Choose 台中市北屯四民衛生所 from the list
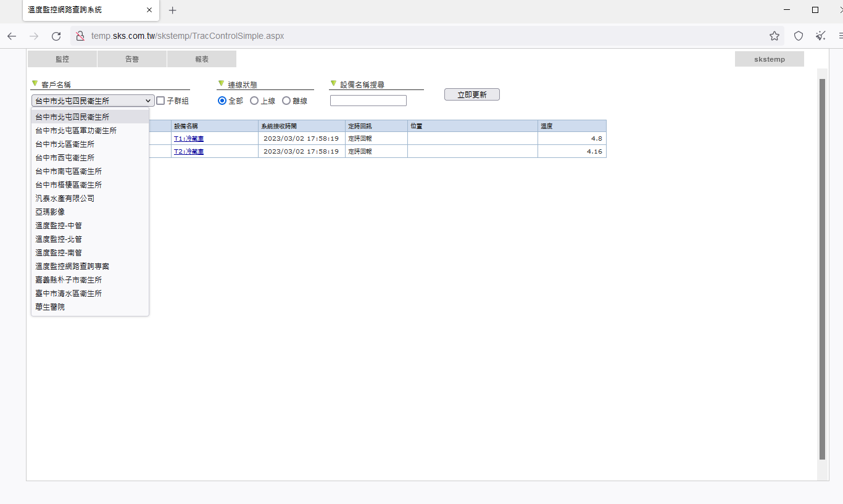843x504 pixels. tap(90, 117)
